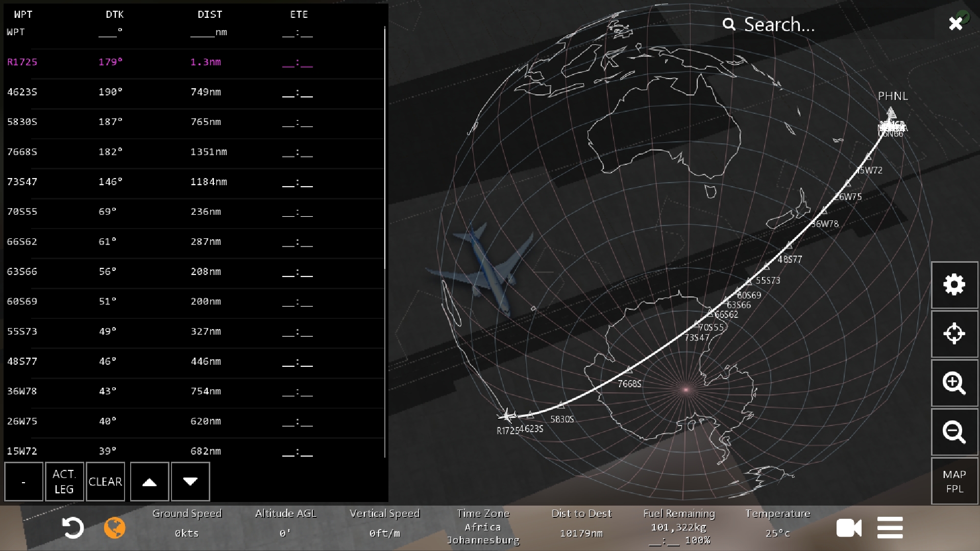Image resolution: width=980 pixels, height=551 pixels.
Task: Click the orange globe icon
Action: point(114,528)
